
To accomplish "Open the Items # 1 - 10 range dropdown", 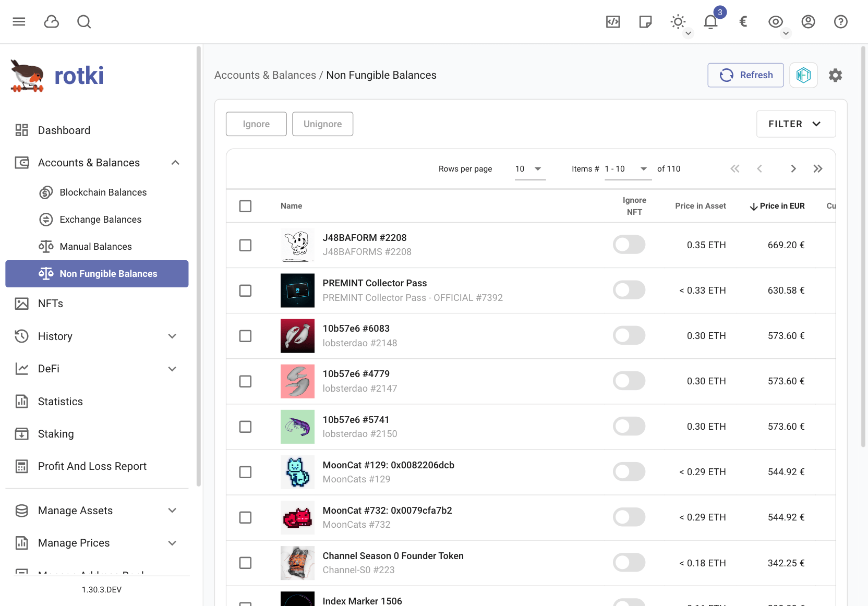I will pyautogui.click(x=628, y=169).
